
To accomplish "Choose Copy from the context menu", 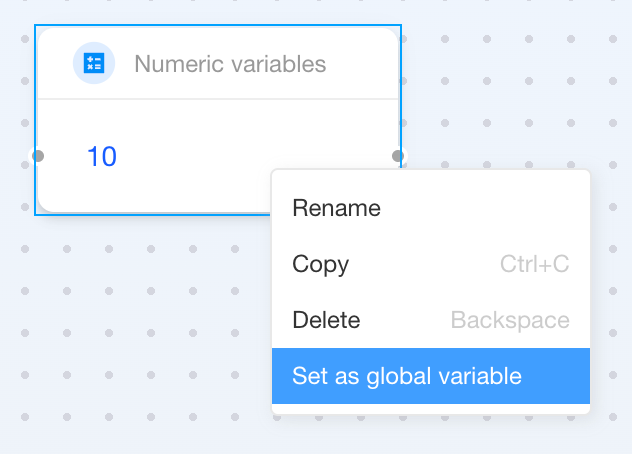I will click(x=320, y=265).
